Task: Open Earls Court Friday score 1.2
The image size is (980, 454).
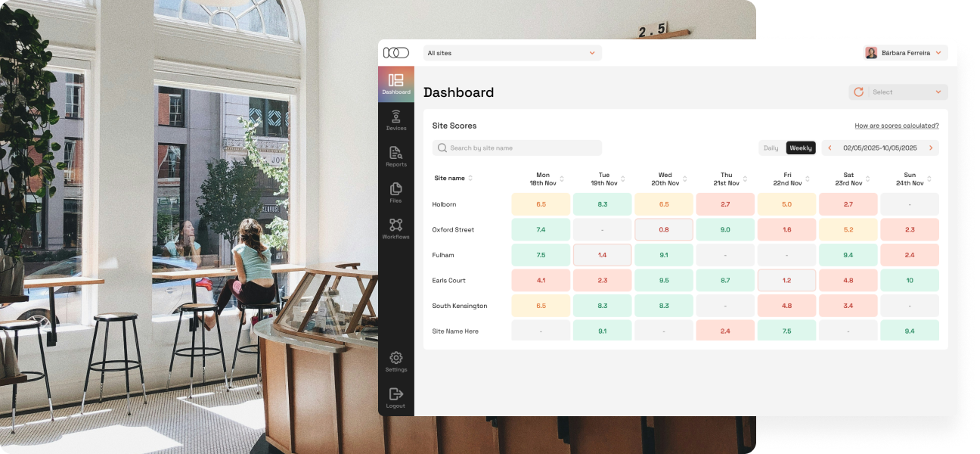Action: (786, 280)
